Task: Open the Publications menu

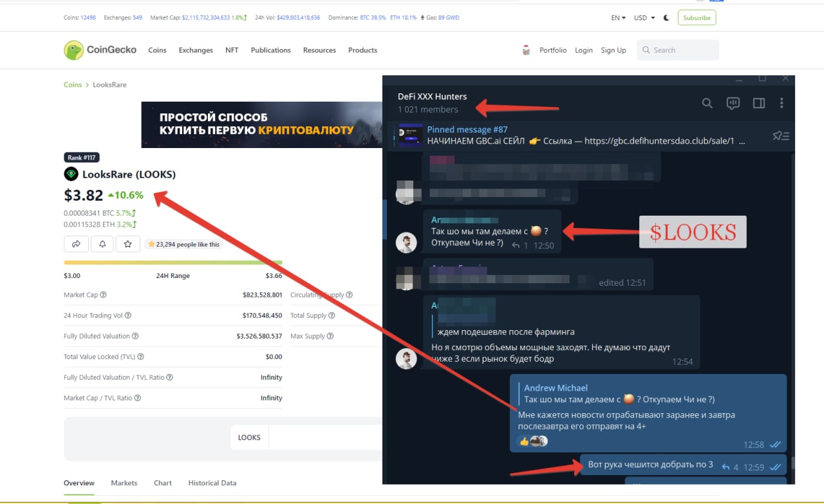Action: [x=270, y=50]
